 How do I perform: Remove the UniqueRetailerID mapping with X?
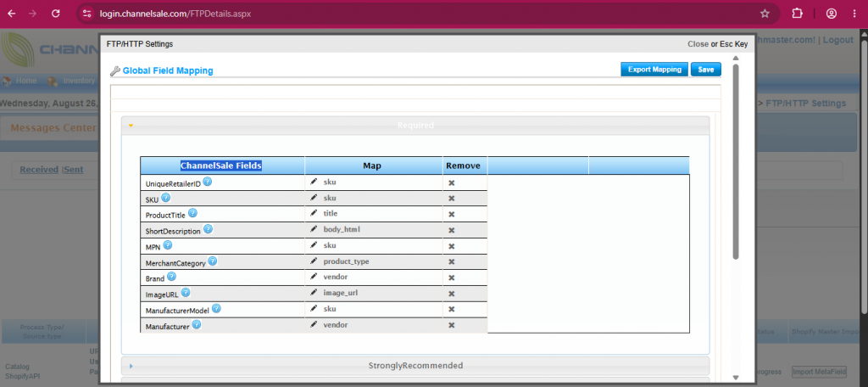(x=451, y=182)
